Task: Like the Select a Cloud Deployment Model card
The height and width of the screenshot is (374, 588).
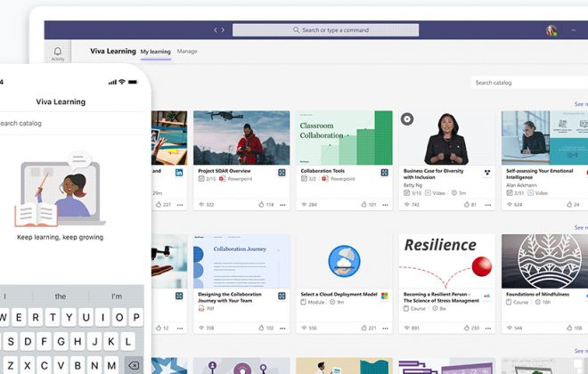Action: click(363, 328)
